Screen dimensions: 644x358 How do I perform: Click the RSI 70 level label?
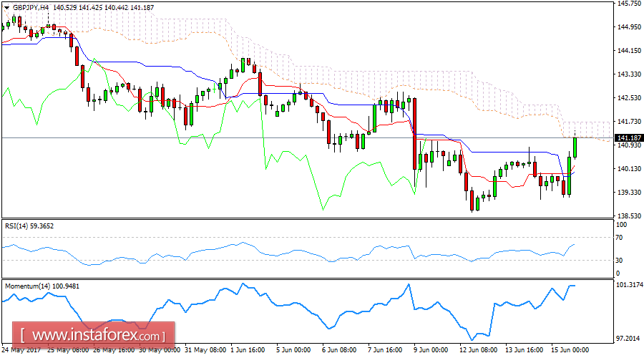click(620, 238)
